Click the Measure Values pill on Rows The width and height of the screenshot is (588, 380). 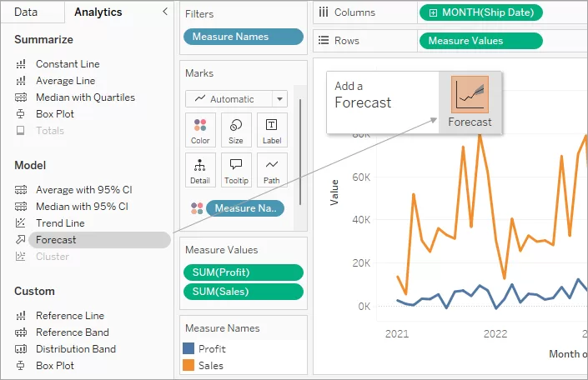pyautogui.click(x=480, y=40)
